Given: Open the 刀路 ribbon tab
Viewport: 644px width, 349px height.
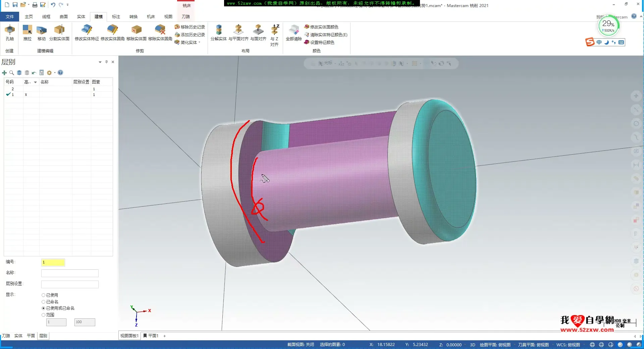Looking at the screenshot, I should (185, 17).
